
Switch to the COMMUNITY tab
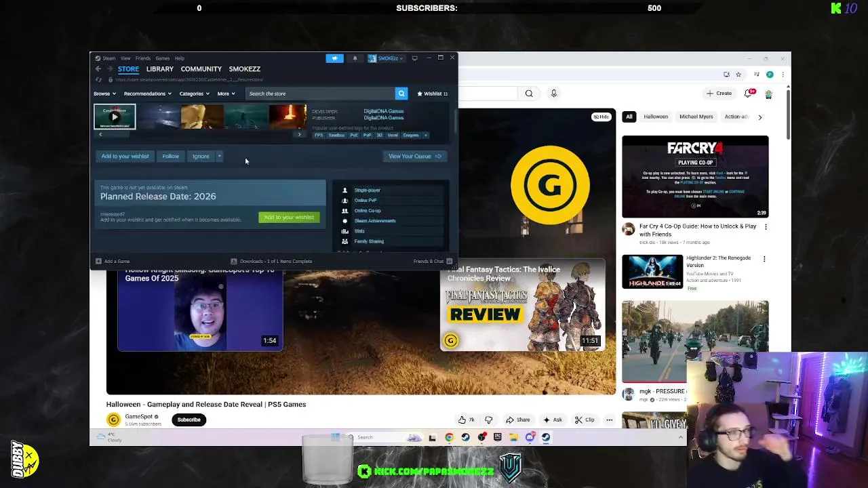coord(201,69)
